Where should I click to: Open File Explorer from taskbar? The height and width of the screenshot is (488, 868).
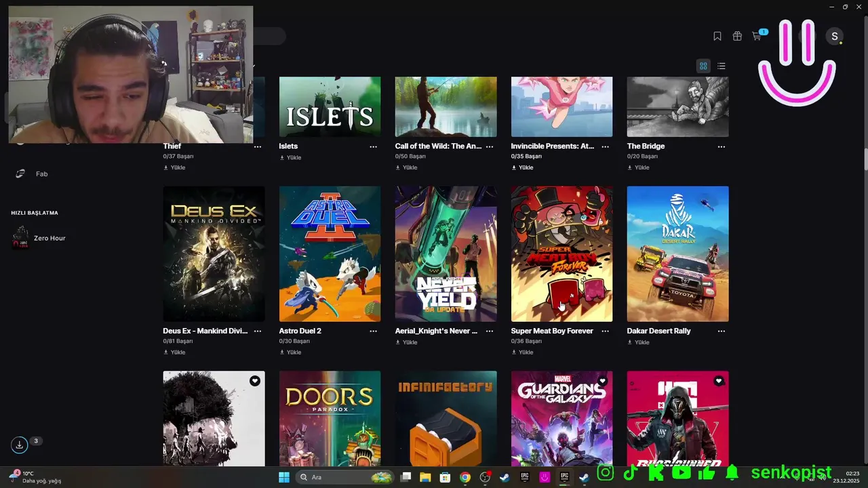(425, 477)
